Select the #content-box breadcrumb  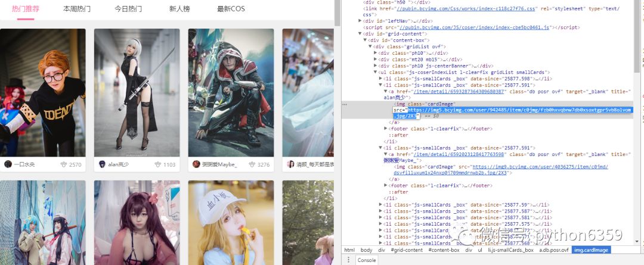pos(444,250)
